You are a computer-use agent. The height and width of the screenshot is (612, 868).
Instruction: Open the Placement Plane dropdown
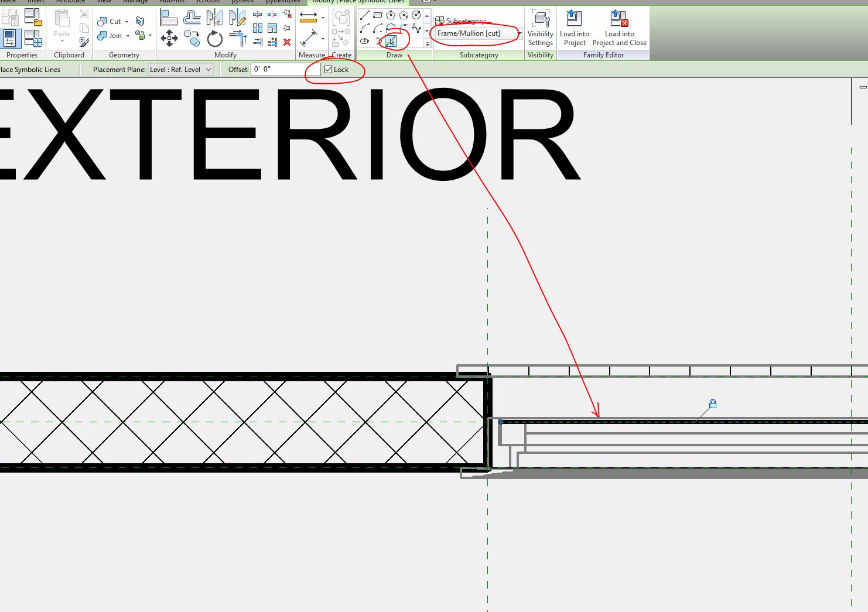point(180,70)
